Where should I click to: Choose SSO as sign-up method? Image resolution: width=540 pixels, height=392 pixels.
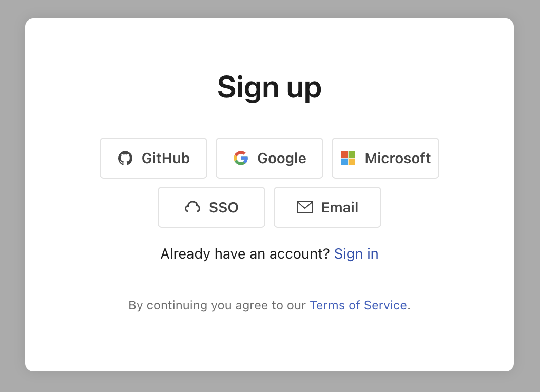(x=211, y=207)
